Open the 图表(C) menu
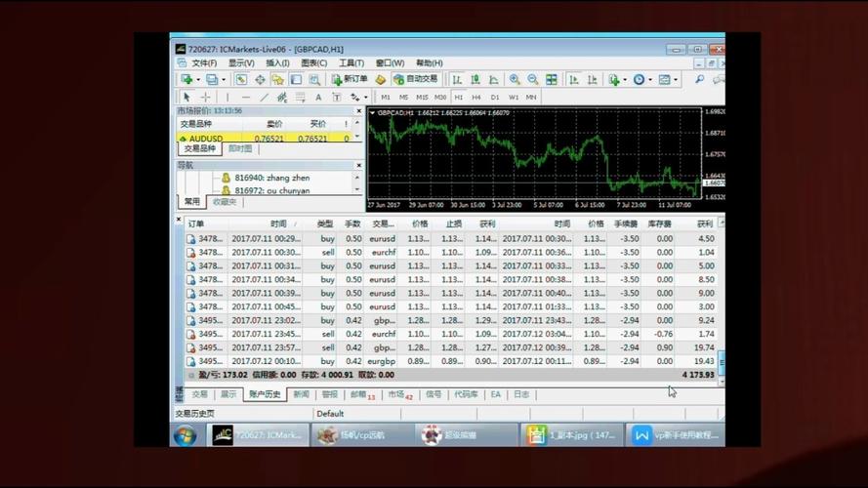Image resolution: width=868 pixels, height=488 pixels. coord(313,63)
